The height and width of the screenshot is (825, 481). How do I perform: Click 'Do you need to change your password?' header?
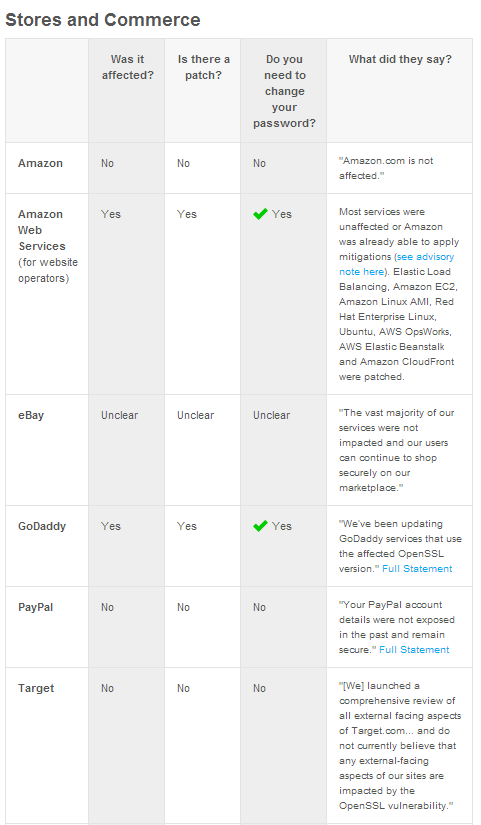click(284, 91)
